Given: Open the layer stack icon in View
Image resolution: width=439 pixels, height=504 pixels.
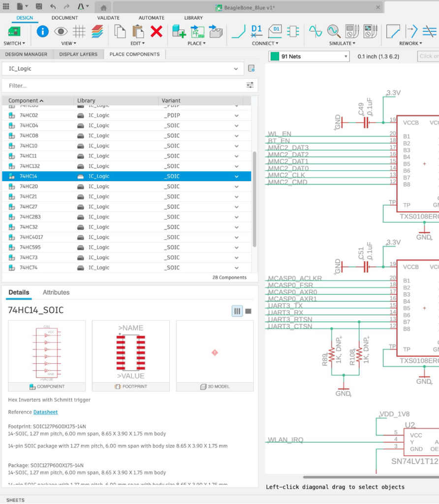Looking at the screenshot, I should click(x=97, y=31).
